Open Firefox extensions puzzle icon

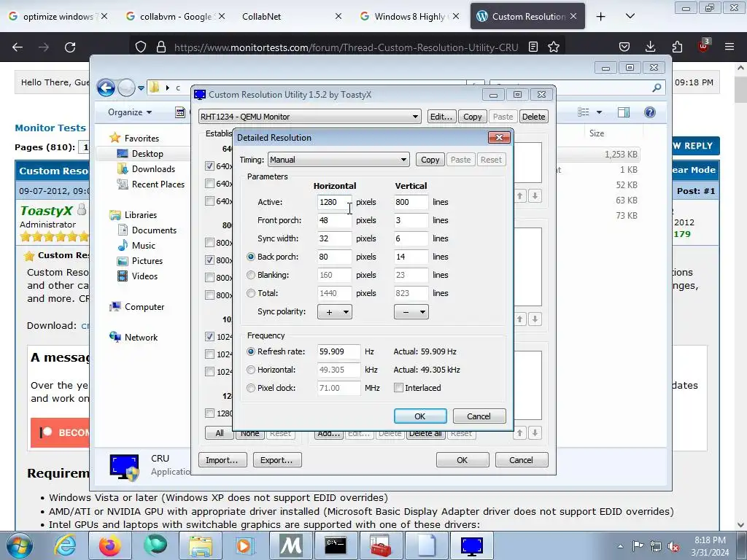[677, 47]
